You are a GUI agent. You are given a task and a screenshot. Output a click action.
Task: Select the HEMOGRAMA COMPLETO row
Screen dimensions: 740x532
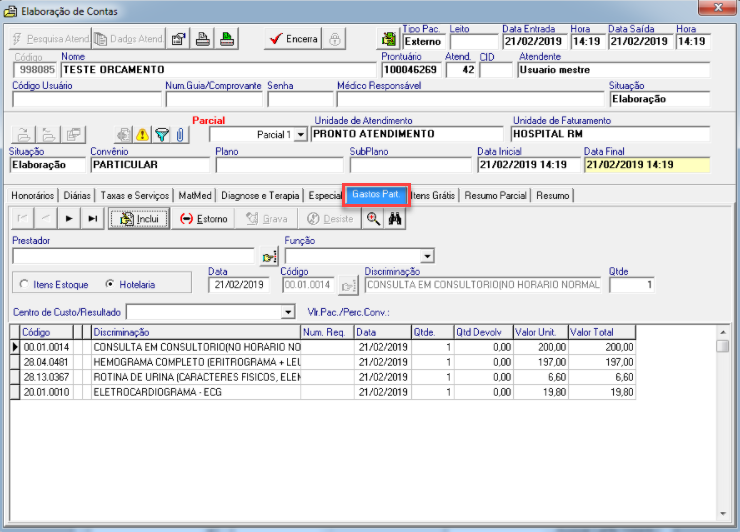(x=323, y=362)
